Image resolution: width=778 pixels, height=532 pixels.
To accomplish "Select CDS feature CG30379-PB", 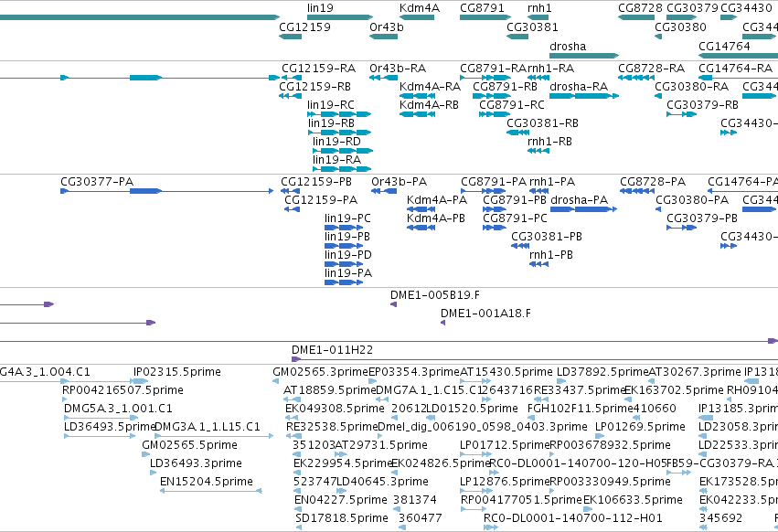I will coord(682,228).
